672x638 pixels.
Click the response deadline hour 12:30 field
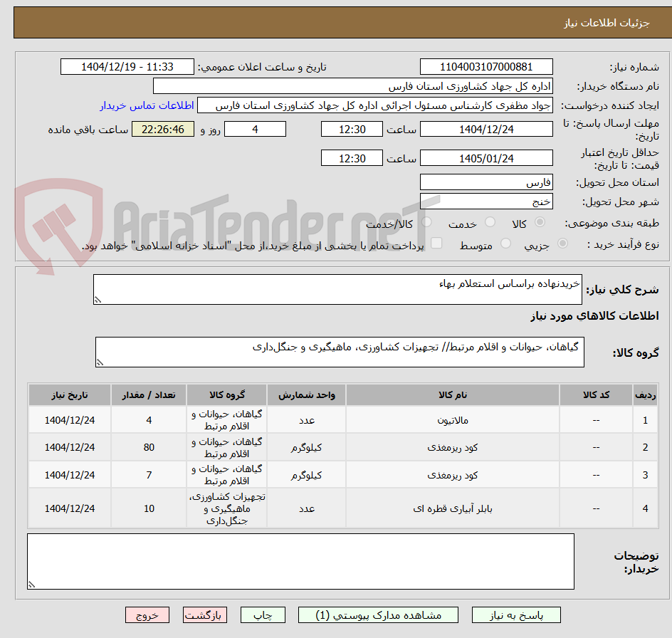[x=352, y=129]
